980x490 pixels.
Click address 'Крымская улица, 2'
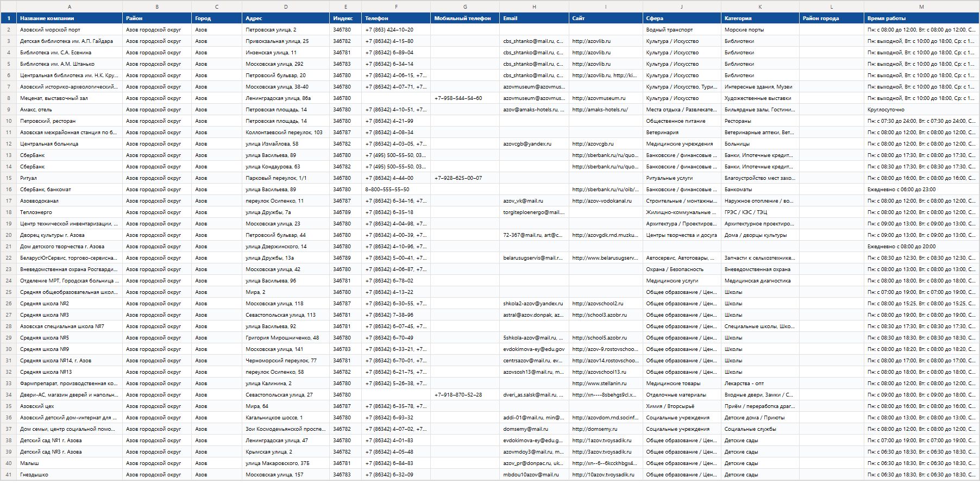(286, 452)
